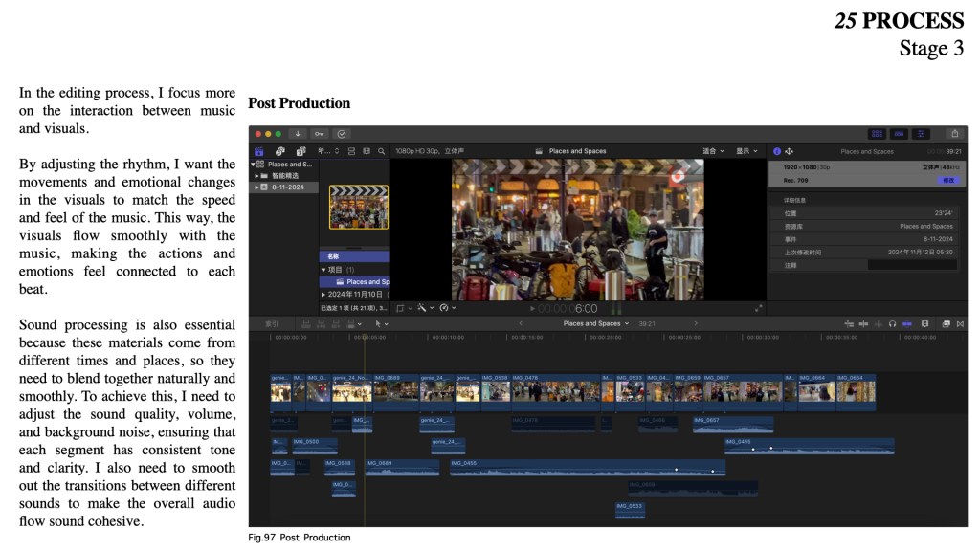Screen dimensions: 980x551
Task: Click the import media down-arrow button
Action: [299, 134]
